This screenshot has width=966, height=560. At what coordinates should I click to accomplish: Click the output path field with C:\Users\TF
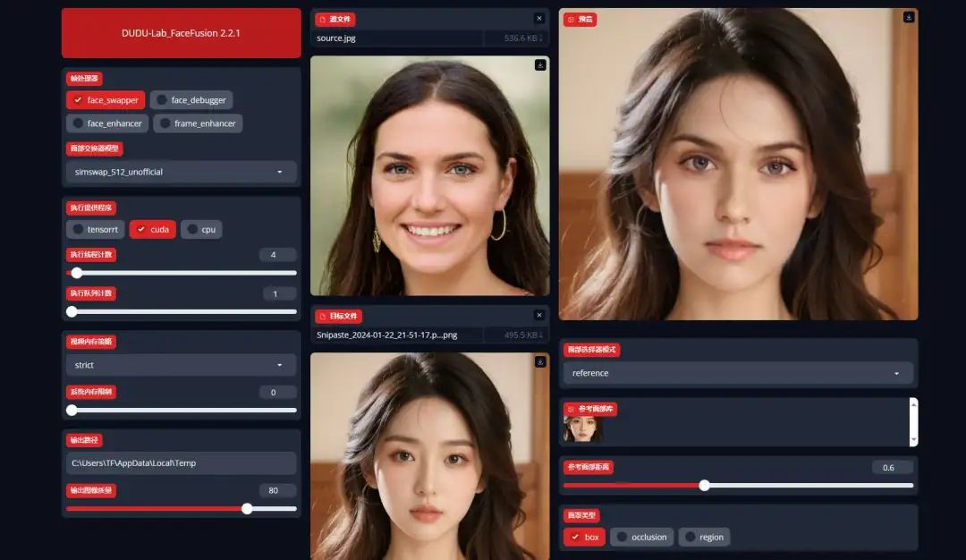tap(181, 463)
